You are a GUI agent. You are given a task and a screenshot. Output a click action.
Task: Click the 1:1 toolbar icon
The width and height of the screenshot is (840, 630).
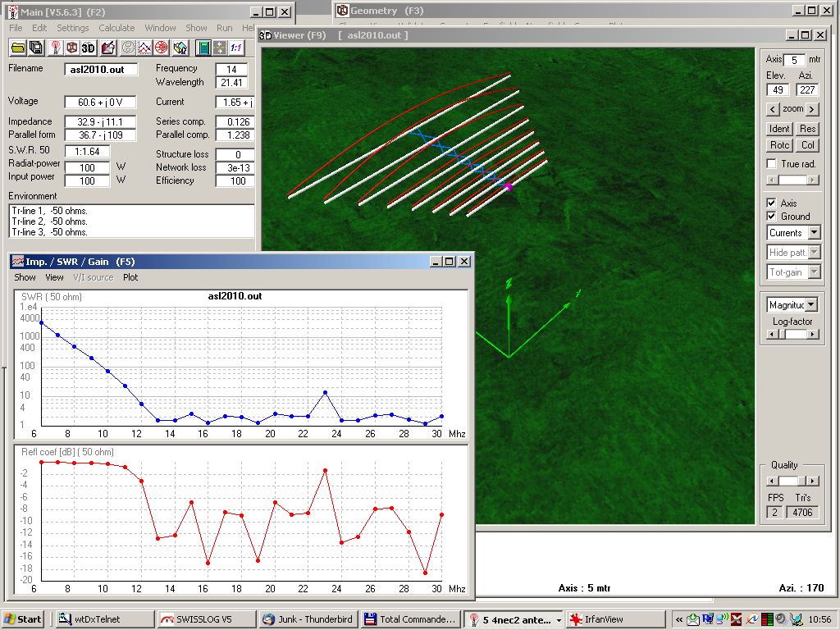click(x=235, y=48)
